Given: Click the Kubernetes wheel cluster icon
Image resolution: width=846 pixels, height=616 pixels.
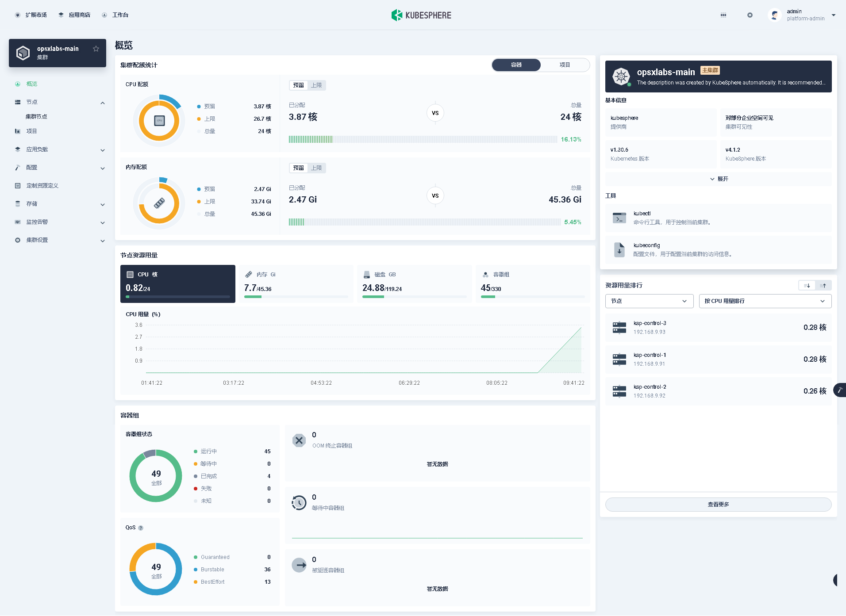Looking at the screenshot, I should point(621,77).
